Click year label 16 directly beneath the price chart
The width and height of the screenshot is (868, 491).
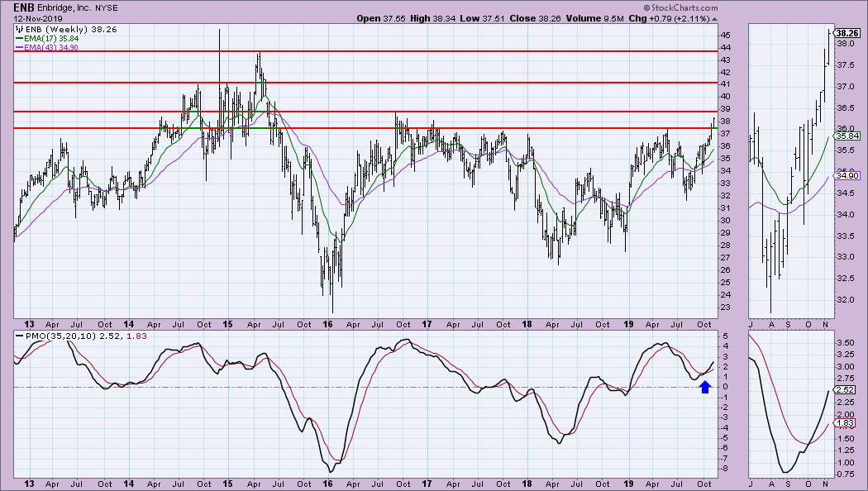pyautogui.click(x=327, y=324)
